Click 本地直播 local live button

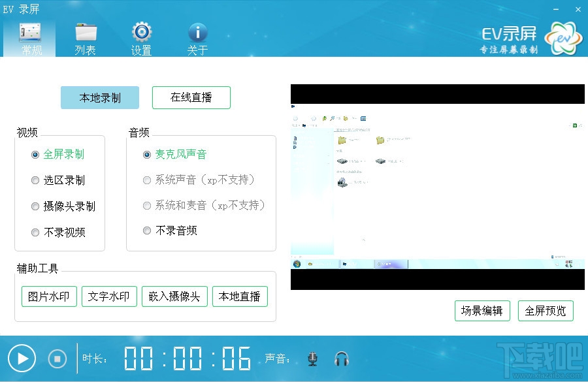(x=240, y=296)
